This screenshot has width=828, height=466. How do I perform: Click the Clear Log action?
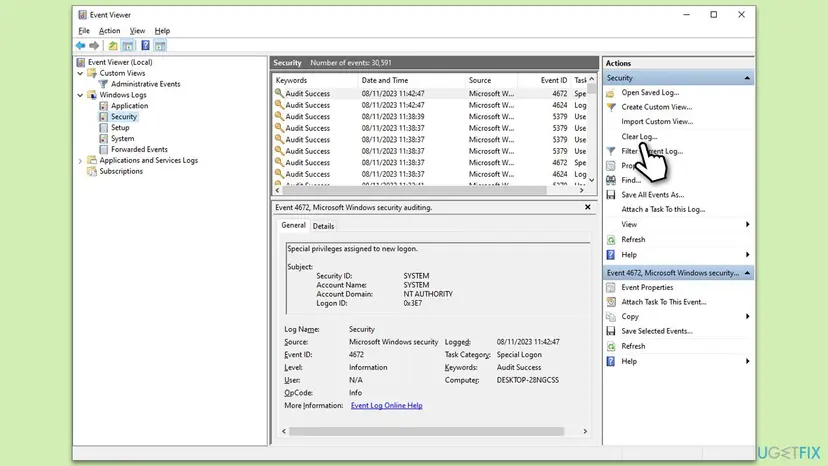[x=639, y=136]
